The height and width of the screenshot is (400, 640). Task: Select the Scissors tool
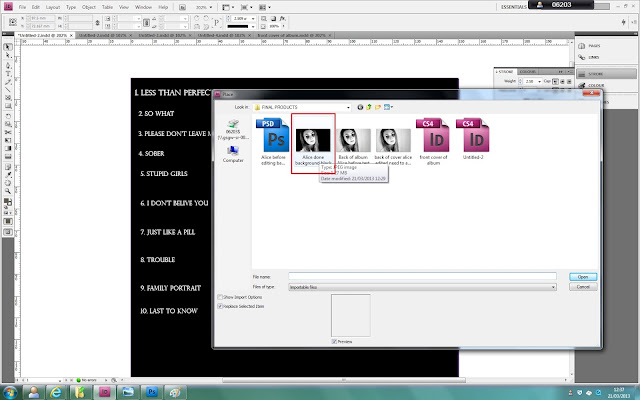(8, 132)
